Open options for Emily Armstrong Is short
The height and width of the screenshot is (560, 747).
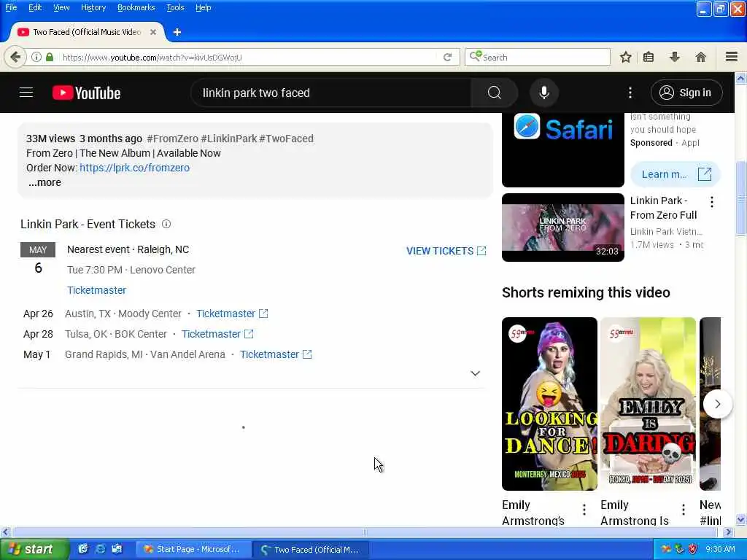point(683,510)
